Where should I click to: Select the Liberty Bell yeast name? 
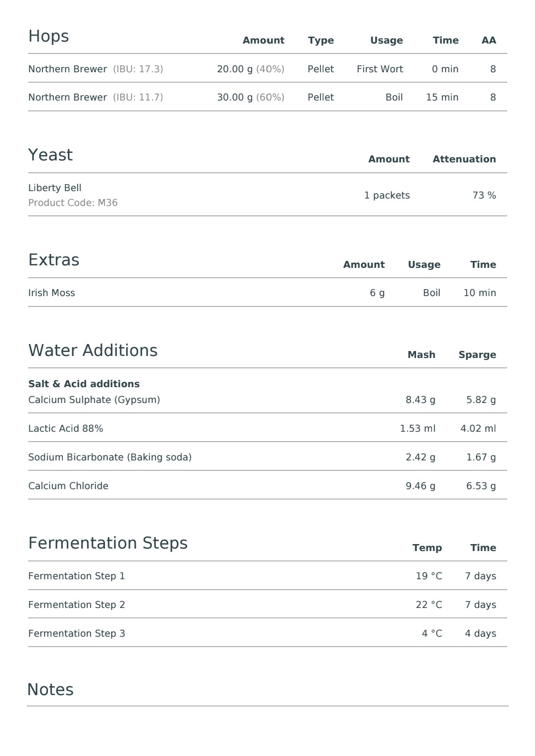(55, 188)
